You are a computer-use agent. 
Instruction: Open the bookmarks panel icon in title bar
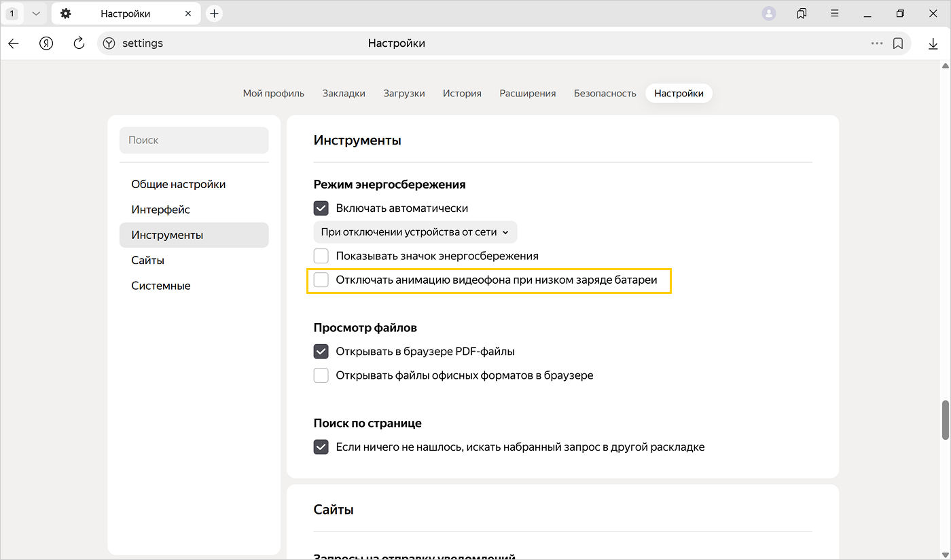(x=802, y=14)
